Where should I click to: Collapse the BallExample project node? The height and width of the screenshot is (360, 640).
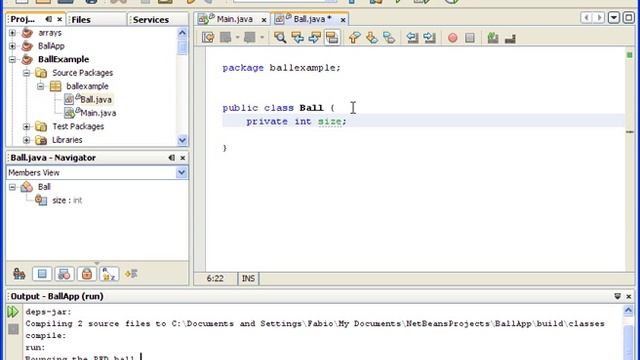(12, 60)
